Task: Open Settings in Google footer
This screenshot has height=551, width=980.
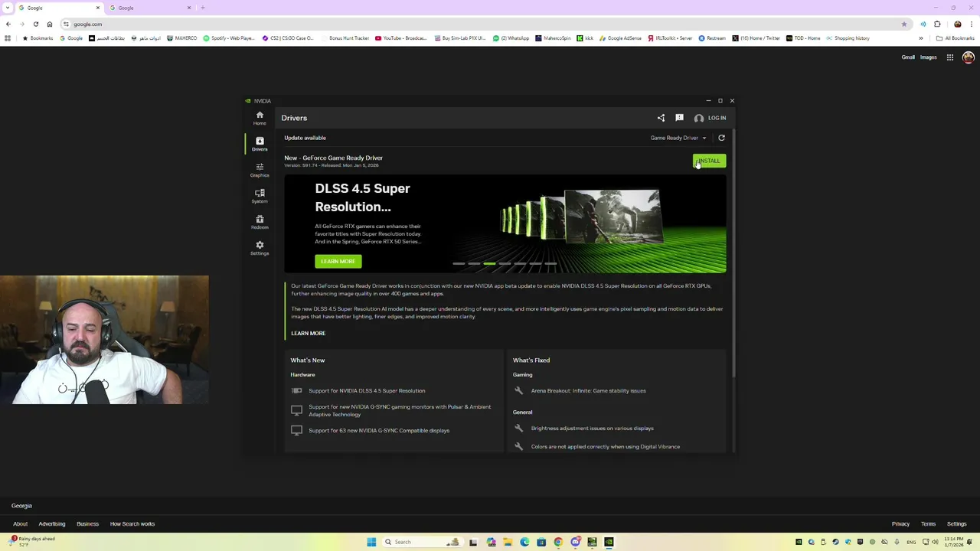Action: pyautogui.click(x=956, y=524)
